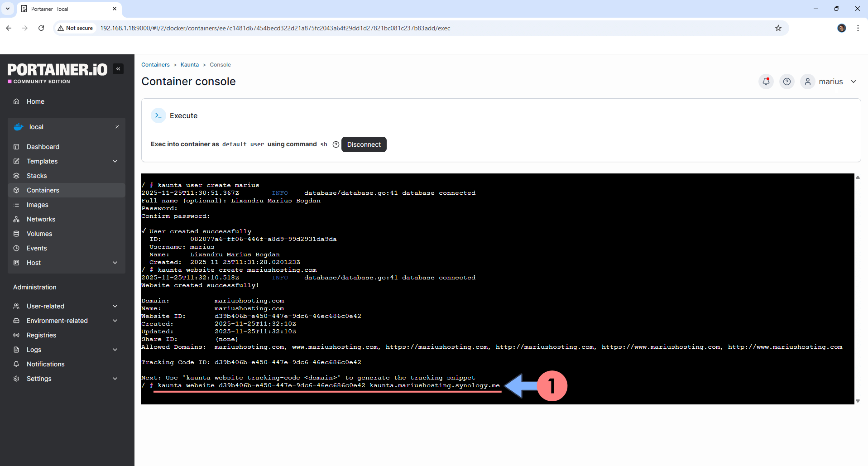Viewport: 868px width, 466px height.
Task: Open the help question mark icon
Action: click(x=787, y=82)
